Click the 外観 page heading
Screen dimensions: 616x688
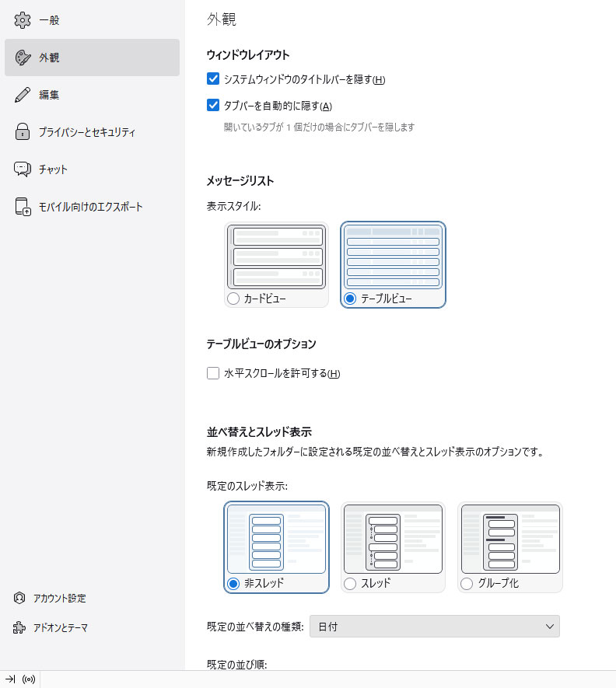click(222, 19)
